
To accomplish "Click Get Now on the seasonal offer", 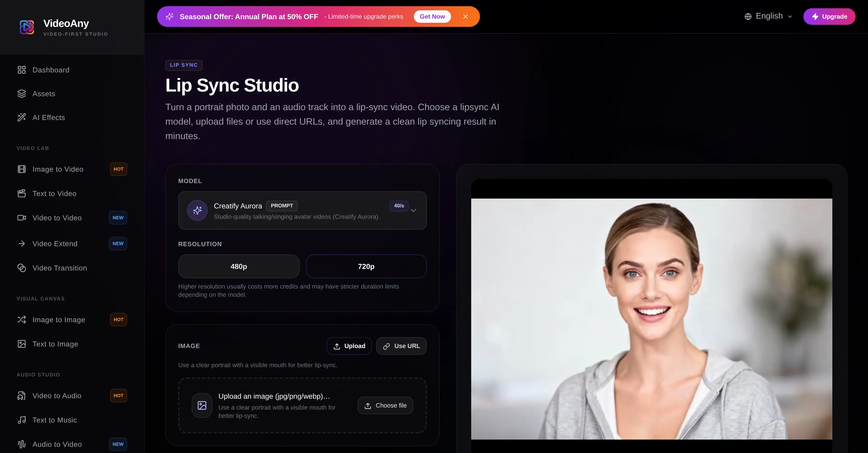I will [x=432, y=16].
